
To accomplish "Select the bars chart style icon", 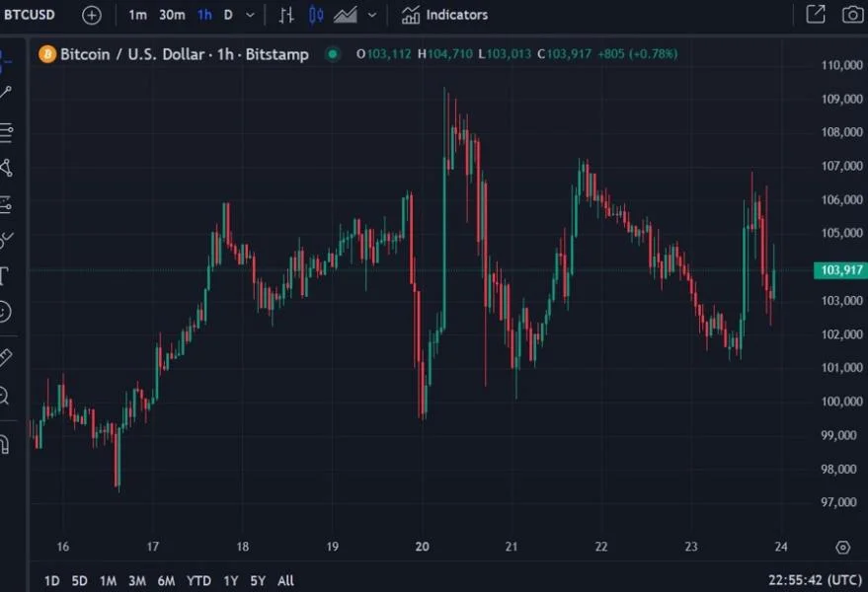I will 286,15.
